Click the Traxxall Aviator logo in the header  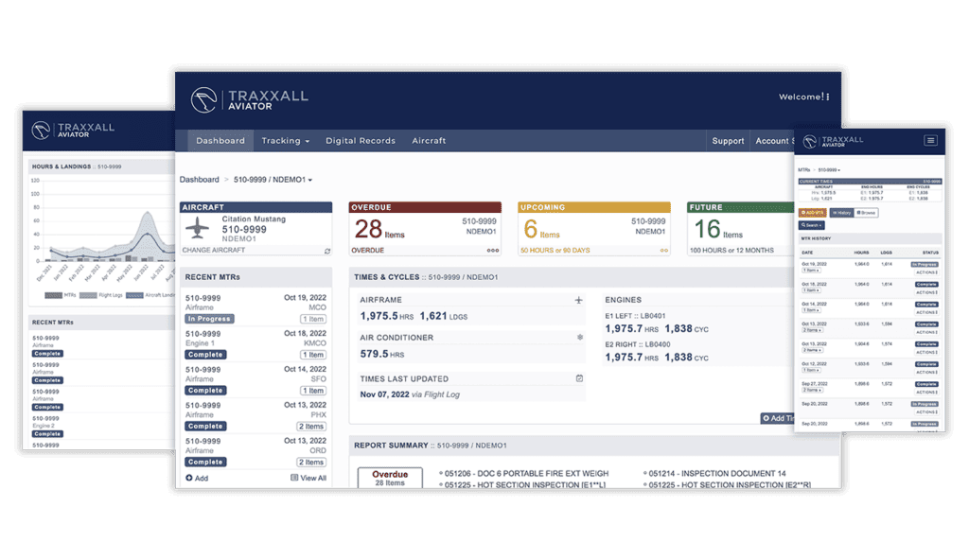(x=251, y=97)
